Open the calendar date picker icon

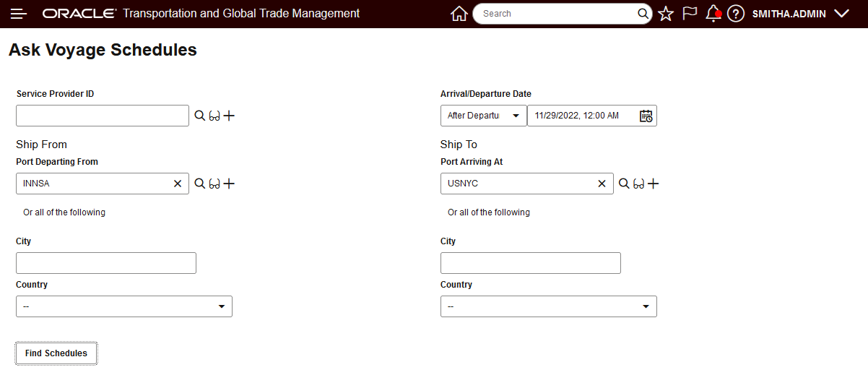pyautogui.click(x=646, y=116)
